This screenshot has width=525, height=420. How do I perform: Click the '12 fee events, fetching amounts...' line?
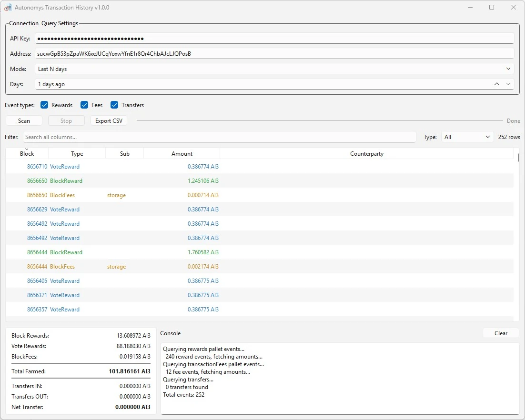coord(208,372)
